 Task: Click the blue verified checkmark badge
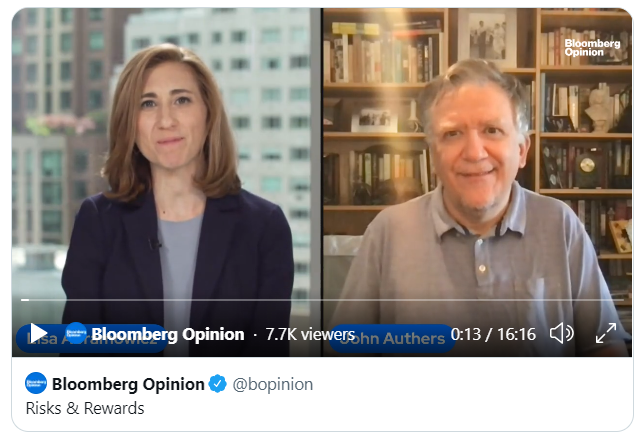point(217,384)
